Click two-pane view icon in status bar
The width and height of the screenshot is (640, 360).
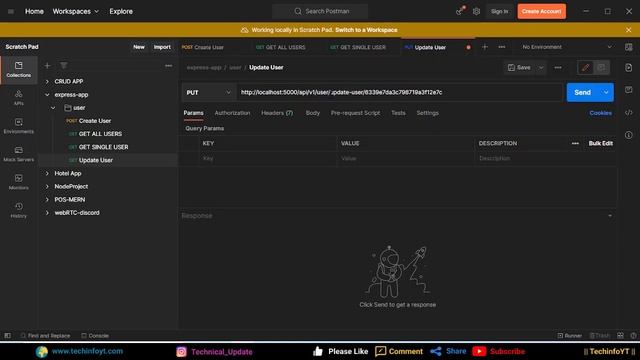620,336
